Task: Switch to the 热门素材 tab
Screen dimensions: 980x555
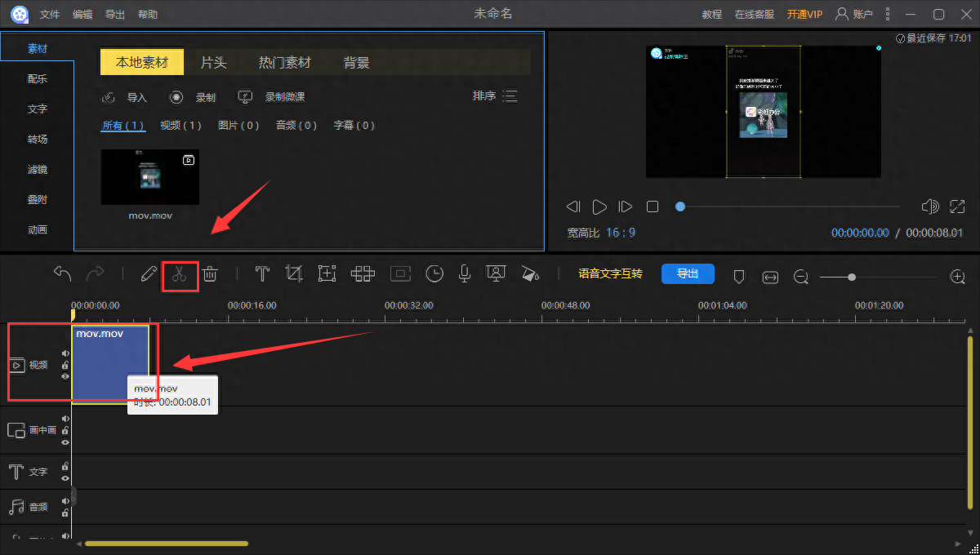Action: 285,62
